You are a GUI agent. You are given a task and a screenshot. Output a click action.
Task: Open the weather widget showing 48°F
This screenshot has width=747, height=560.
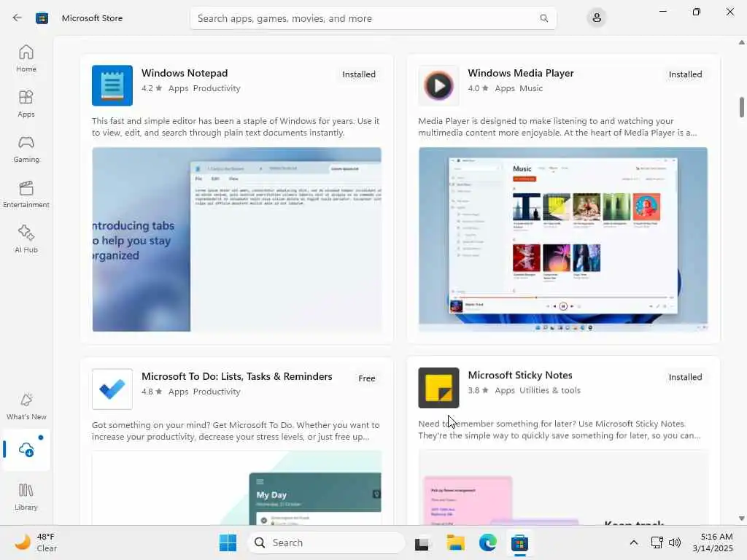pos(36,542)
